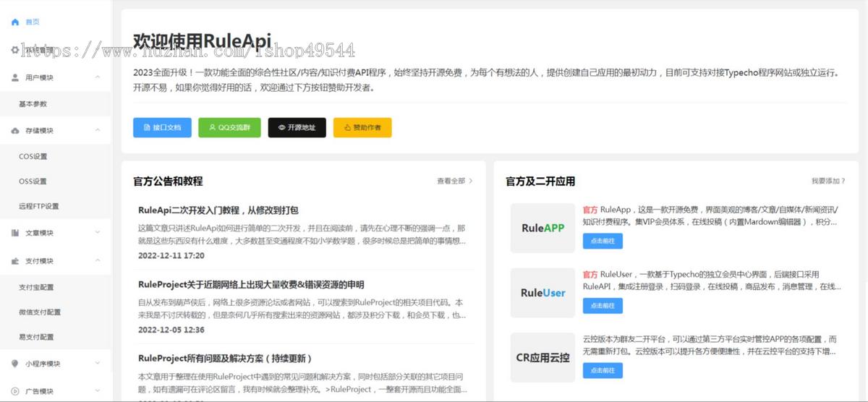Open article RuleProject关于近期网络上出现大量收费&错误资源的申明
This screenshot has width=868, height=402.
(x=251, y=285)
